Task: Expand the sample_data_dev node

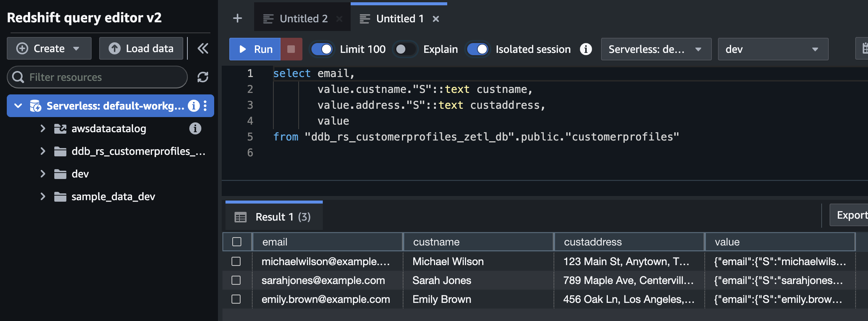Action: [x=43, y=196]
